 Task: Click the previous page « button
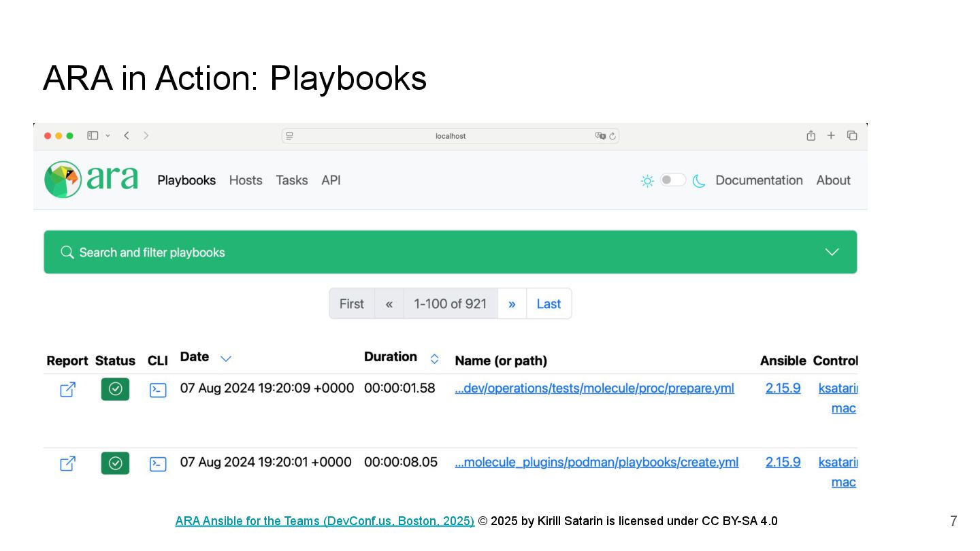[389, 303]
